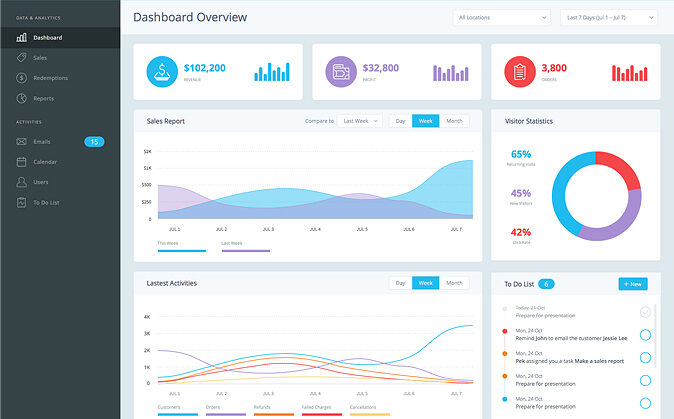Click the Calendar icon in sidebar
674x419 pixels.
pos(21,162)
